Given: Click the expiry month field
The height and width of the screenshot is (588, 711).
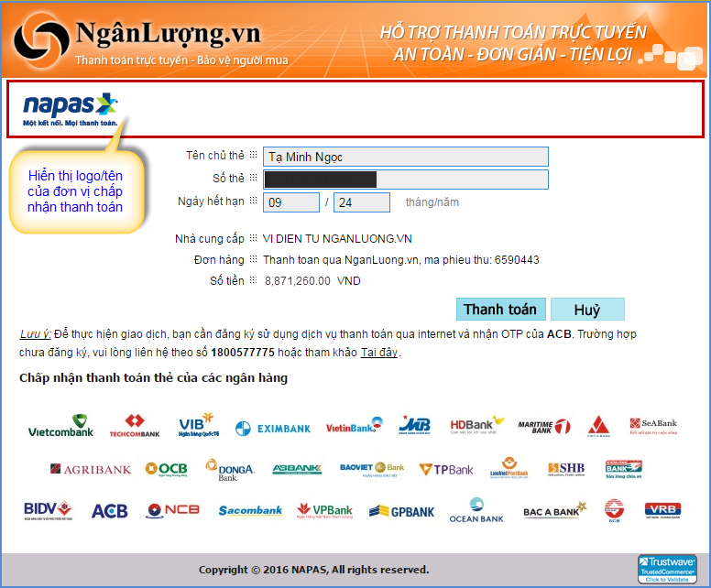Looking at the screenshot, I should [x=290, y=202].
